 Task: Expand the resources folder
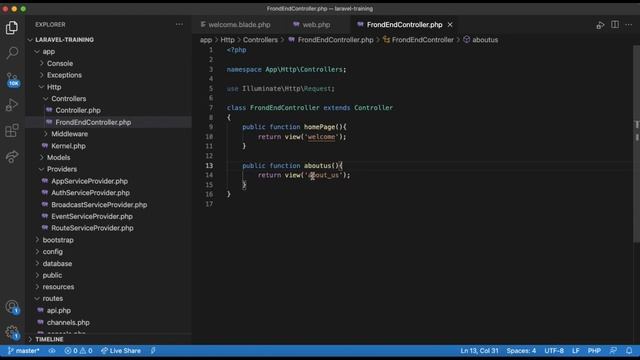click(x=58, y=287)
